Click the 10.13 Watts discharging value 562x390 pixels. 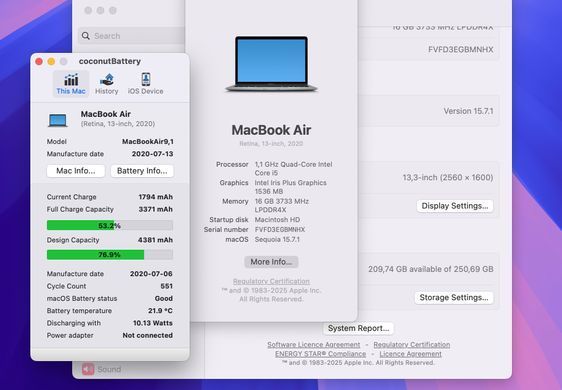(153, 323)
